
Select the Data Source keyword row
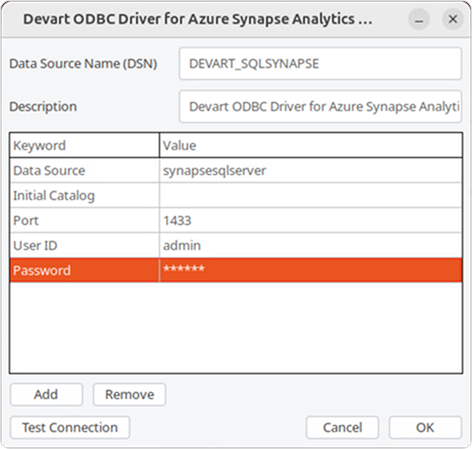pyautogui.click(x=236, y=171)
